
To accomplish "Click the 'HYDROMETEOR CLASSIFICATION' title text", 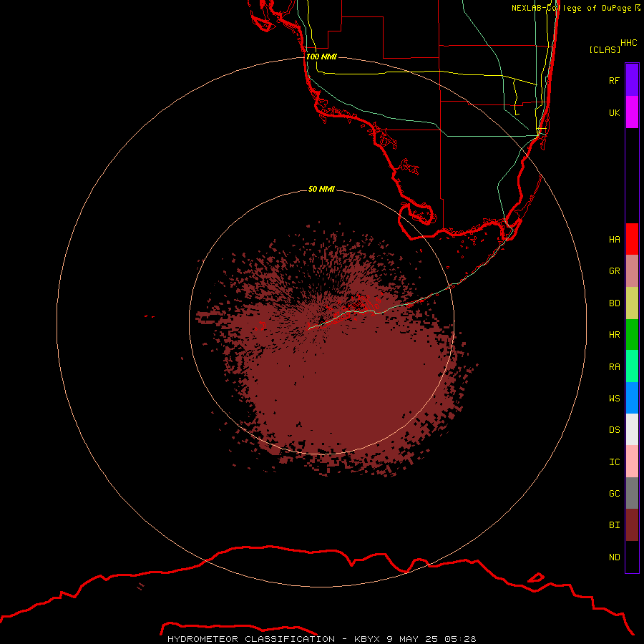I will coord(251,639).
